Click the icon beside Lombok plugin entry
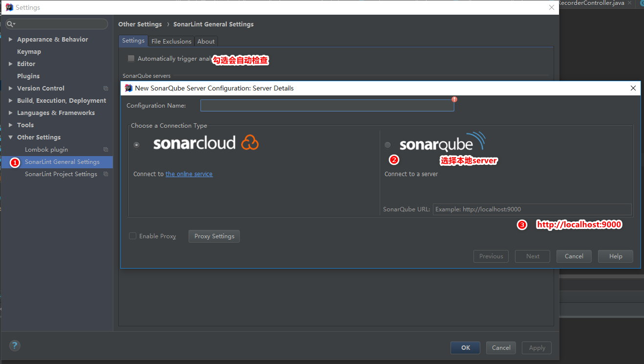This screenshot has height=364, width=644. [106, 149]
